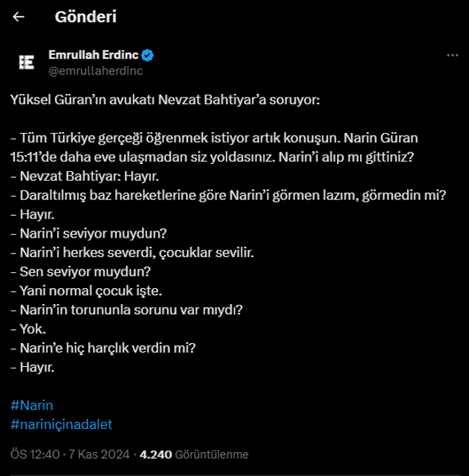Click the line 'Narin'e hiç harçlık verdin mi?'
469x476 pixels.
pyautogui.click(x=103, y=348)
